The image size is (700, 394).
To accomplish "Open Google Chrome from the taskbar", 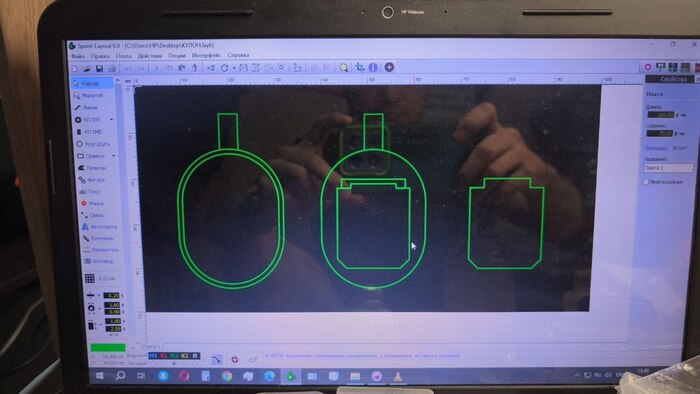I will coord(227,376).
